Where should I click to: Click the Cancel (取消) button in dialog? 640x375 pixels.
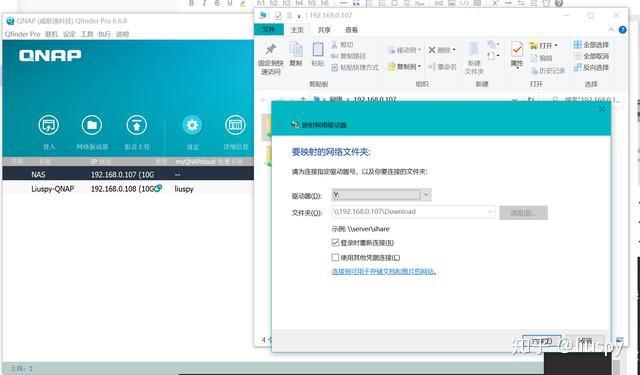[585, 341]
